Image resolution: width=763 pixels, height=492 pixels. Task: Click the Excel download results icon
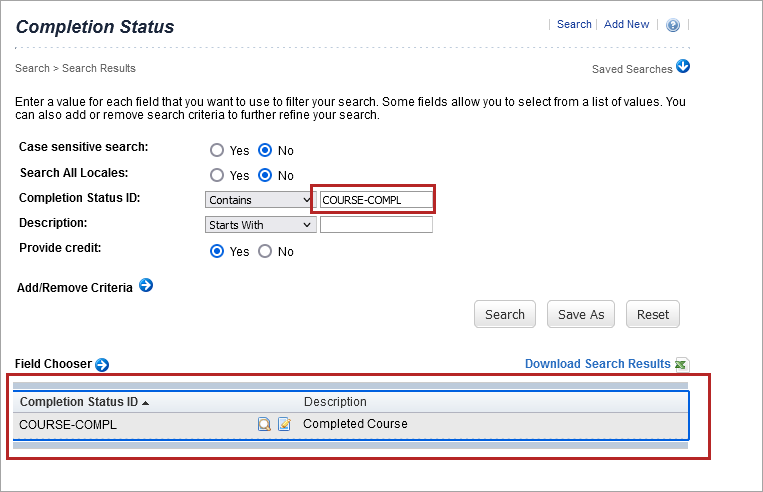[x=682, y=365]
